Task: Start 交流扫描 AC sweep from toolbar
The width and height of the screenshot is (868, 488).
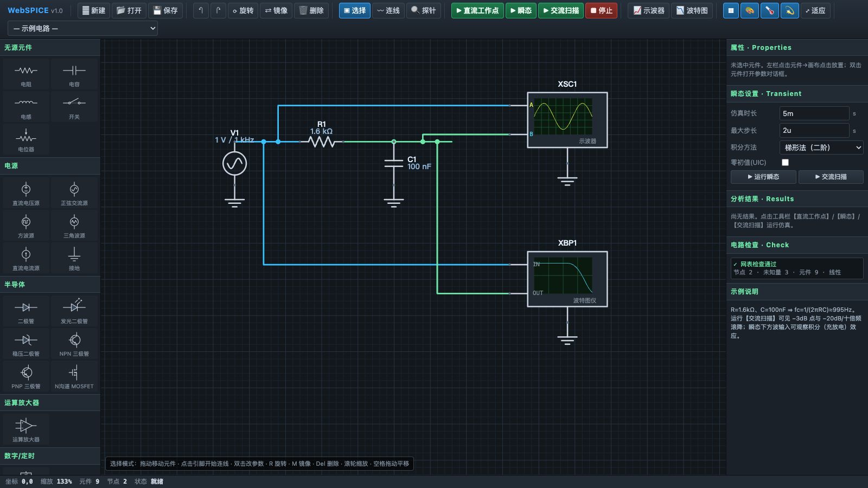Action: pos(561,10)
